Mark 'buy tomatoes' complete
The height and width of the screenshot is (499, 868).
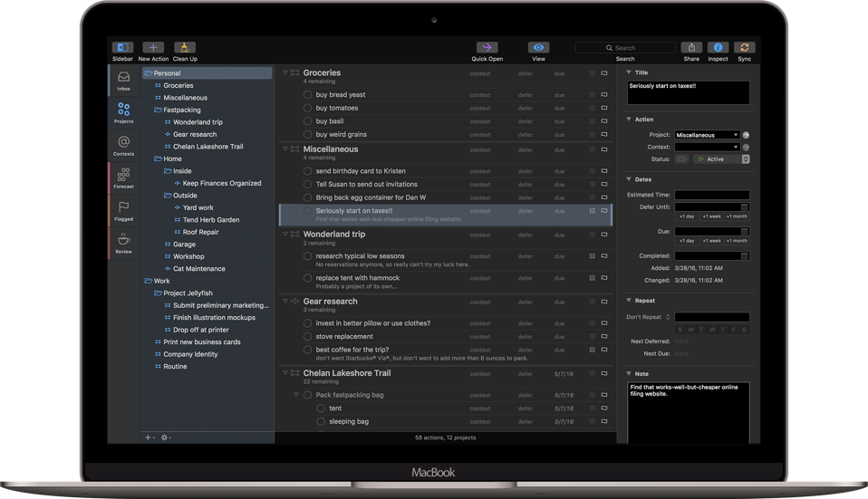click(x=307, y=108)
